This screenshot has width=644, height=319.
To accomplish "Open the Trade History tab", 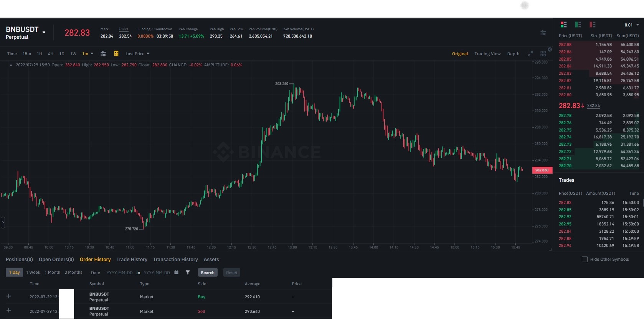I will pos(132,260).
